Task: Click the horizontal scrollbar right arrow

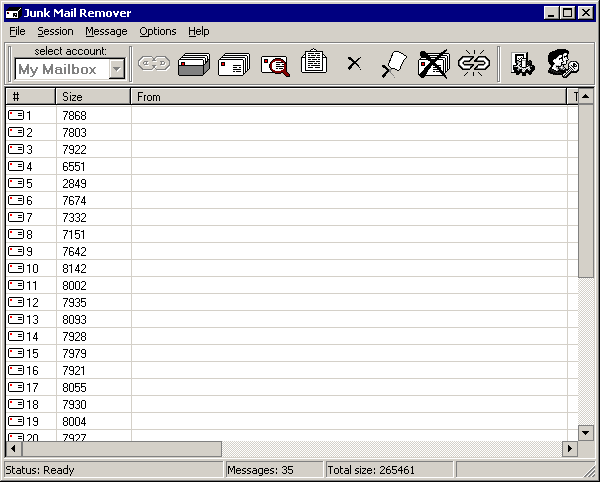Action: pyautogui.click(x=570, y=448)
